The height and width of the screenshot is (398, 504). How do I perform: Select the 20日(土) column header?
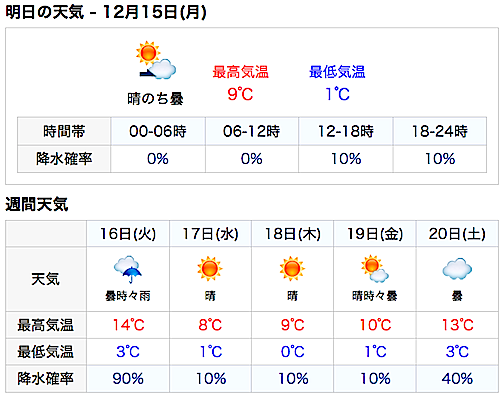click(457, 234)
